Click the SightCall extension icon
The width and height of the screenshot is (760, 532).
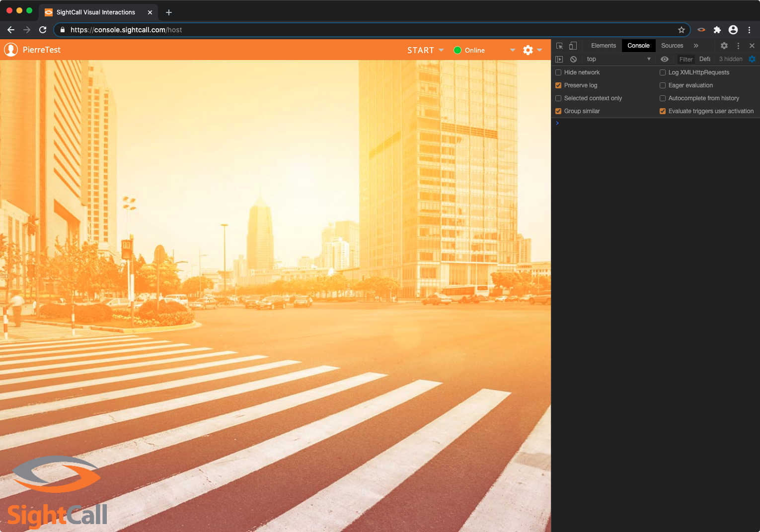701,30
